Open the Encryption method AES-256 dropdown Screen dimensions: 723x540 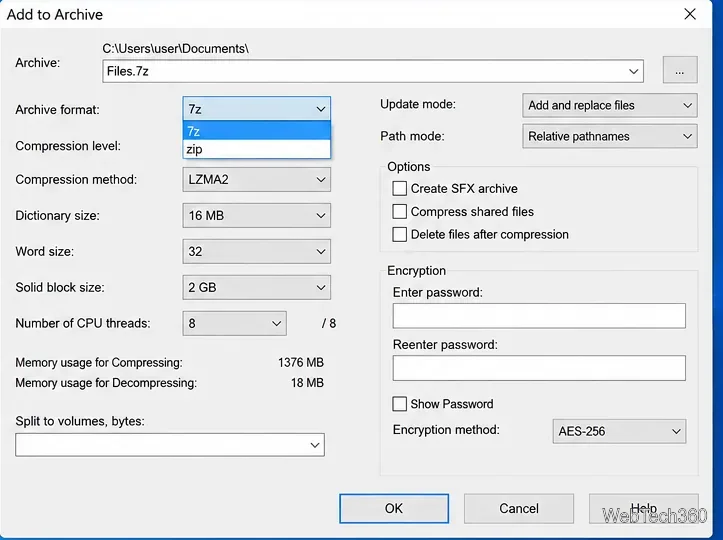(x=619, y=431)
